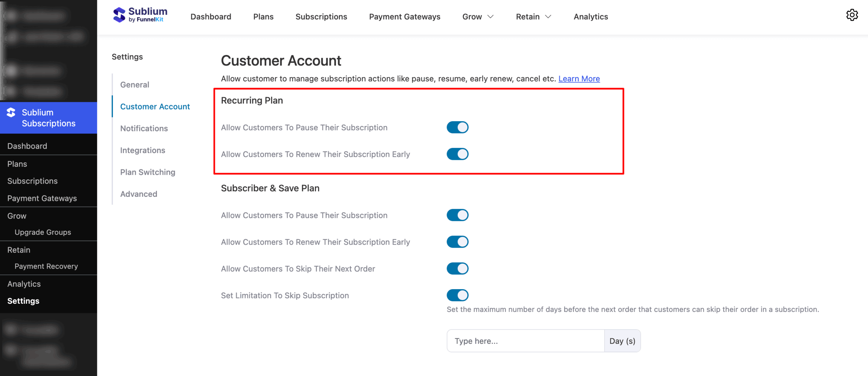Select Payment Recovery in the sidebar
The image size is (868, 376).
46,266
